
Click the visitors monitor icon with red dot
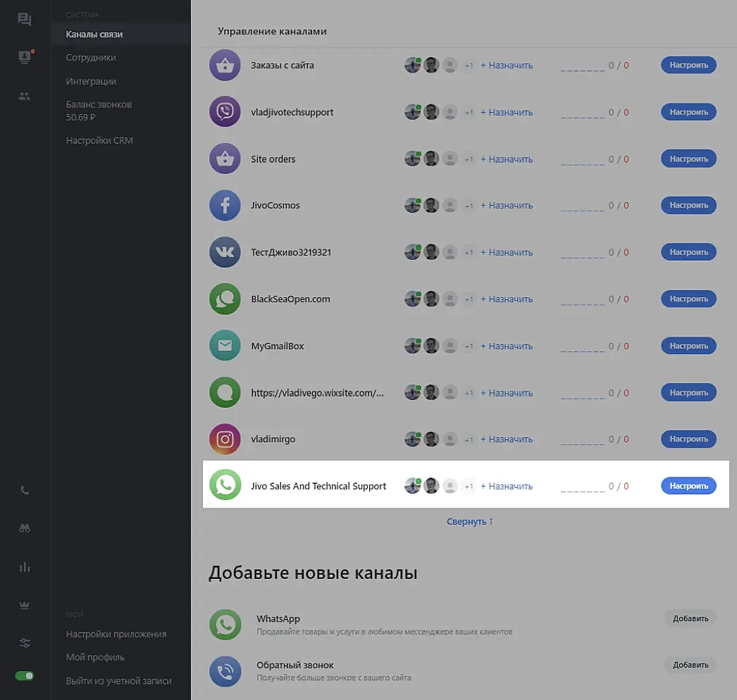tap(25, 58)
